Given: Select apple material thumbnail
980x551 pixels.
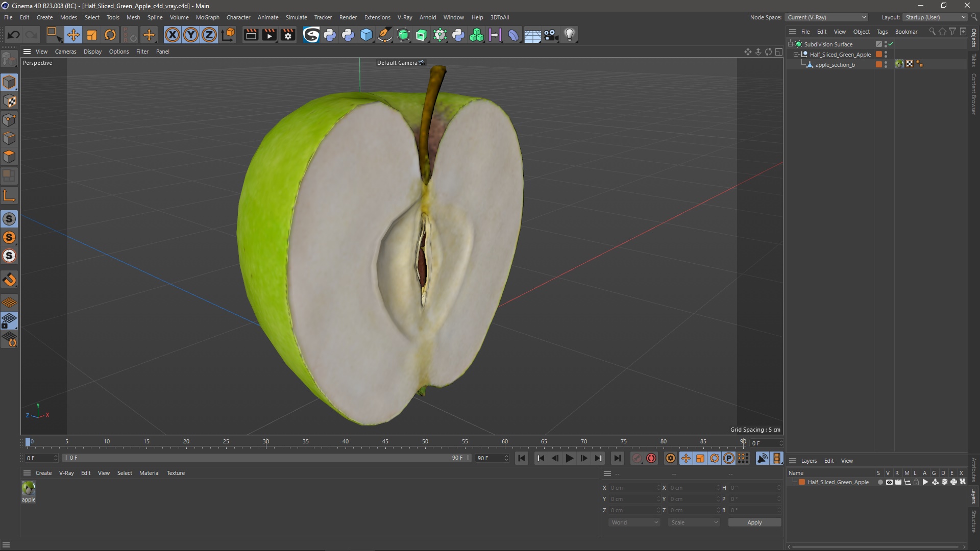Looking at the screenshot, I should point(29,488).
